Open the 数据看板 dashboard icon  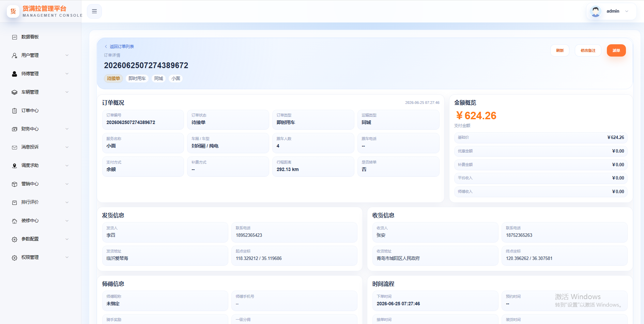14,37
